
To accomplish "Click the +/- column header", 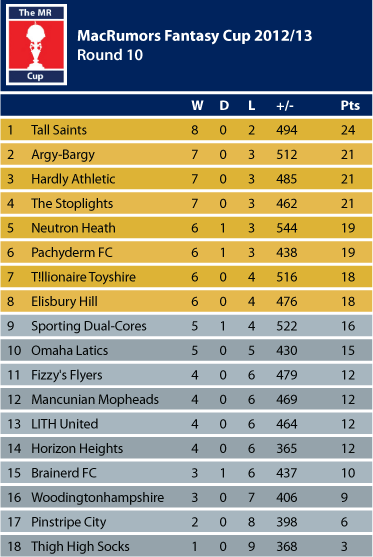I will click(x=285, y=106).
